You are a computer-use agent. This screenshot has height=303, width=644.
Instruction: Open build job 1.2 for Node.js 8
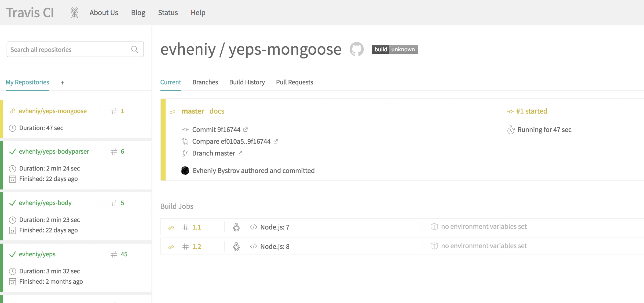click(x=197, y=246)
